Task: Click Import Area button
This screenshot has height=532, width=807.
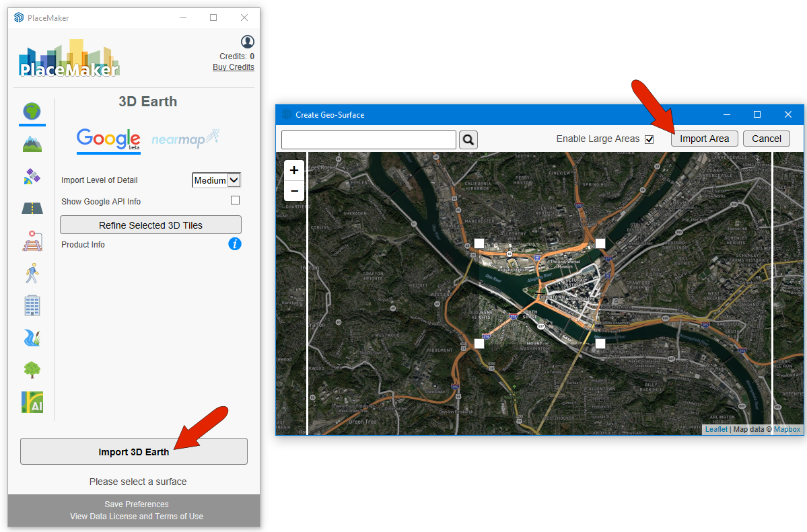Action: (704, 139)
